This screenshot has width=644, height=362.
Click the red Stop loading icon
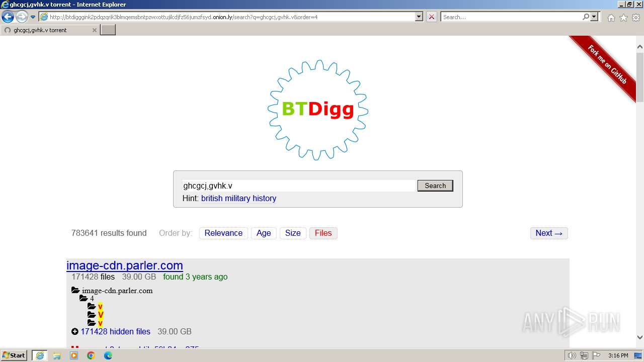pos(432,17)
